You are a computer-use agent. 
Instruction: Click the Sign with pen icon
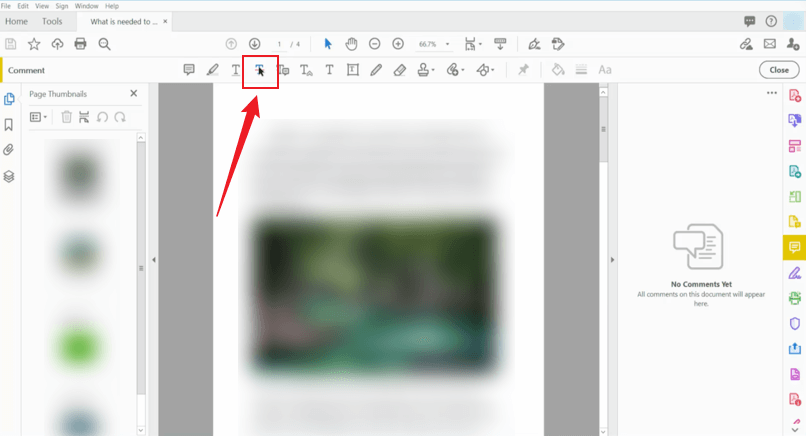534,44
